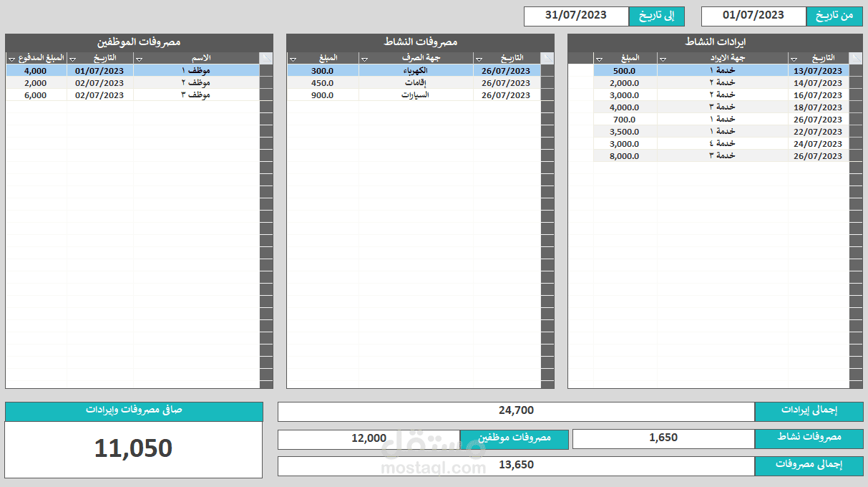Click the إلى تاريخ label button
Viewport: 868px width, 487px height.
pos(657,16)
